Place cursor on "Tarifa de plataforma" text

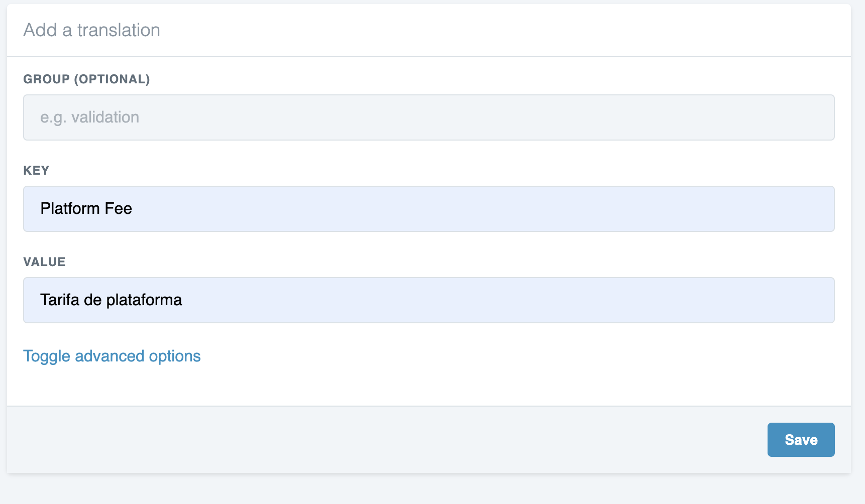click(x=111, y=300)
